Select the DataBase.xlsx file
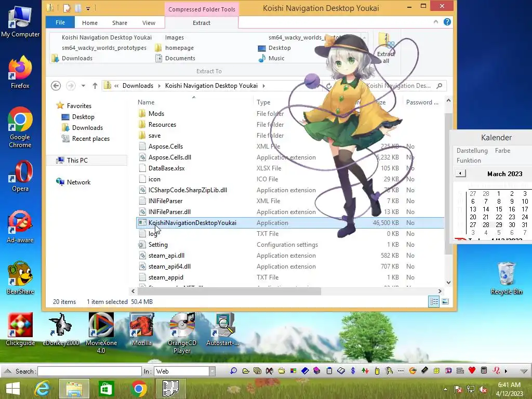 click(166, 168)
